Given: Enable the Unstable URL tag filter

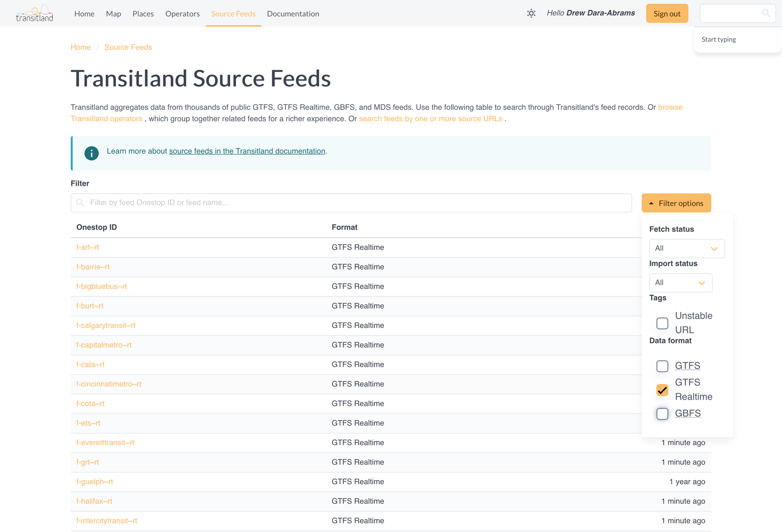Looking at the screenshot, I should tap(662, 323).
